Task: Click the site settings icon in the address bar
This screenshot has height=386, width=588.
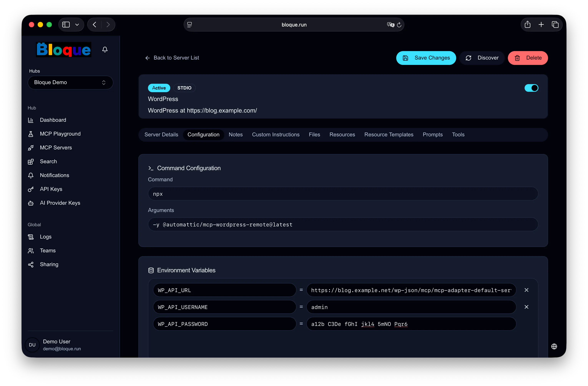Action: tap(189, 25)
